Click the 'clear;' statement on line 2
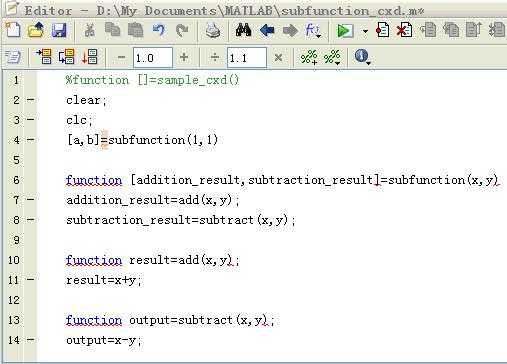The width and height of the screenshot is (507, 364). 86,100
